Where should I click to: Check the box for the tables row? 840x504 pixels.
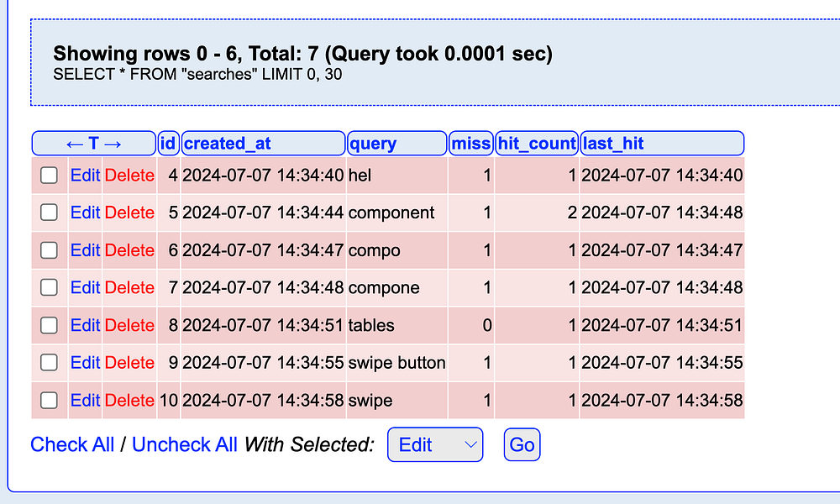tap(49, 325)
